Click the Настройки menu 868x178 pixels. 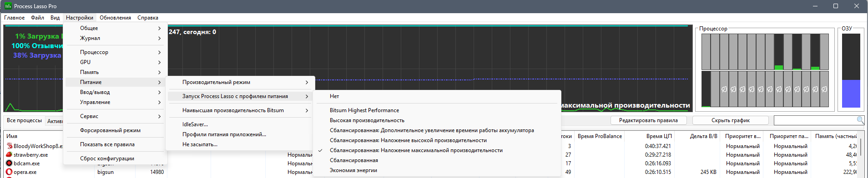80,18
